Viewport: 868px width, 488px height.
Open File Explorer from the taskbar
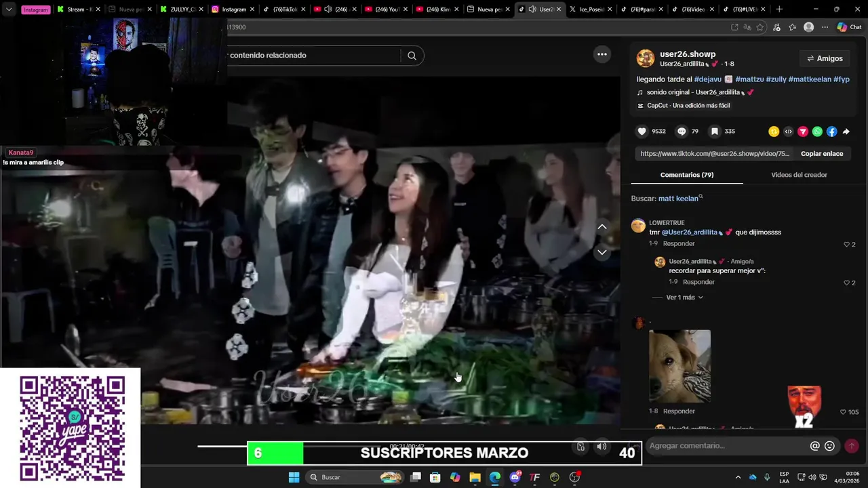point(475,477)
